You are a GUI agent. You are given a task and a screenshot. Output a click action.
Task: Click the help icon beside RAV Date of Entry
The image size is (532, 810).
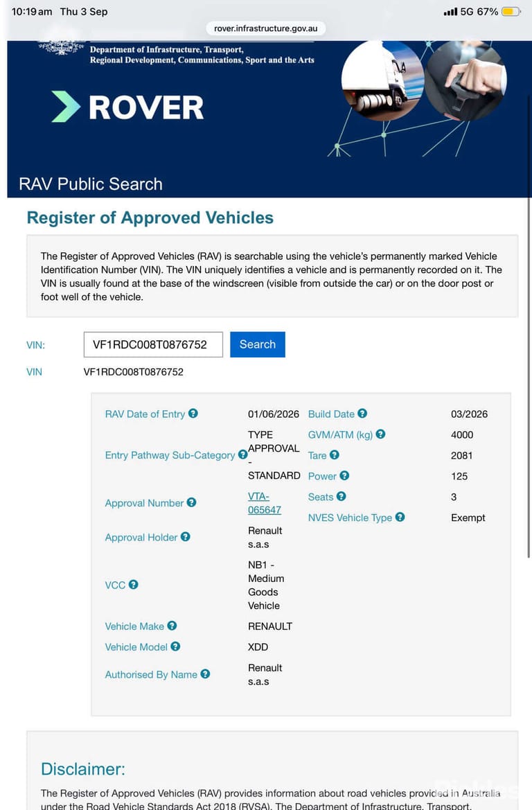193,413
